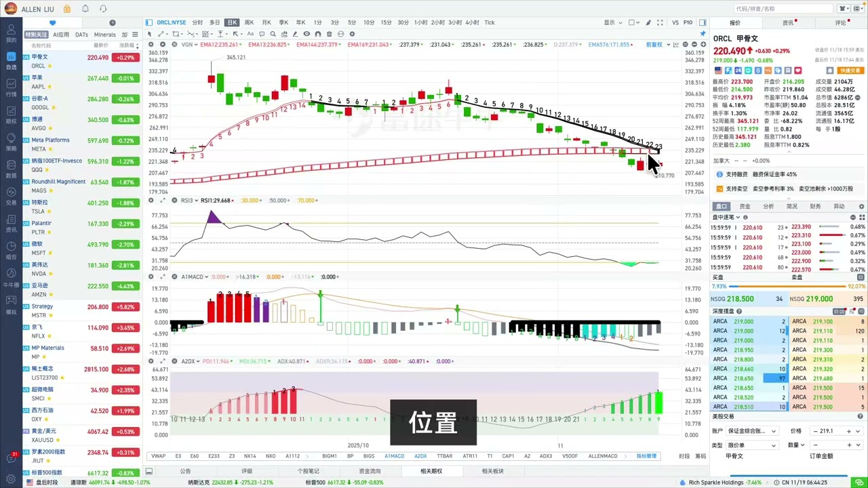Switch watchlist to recent history clock tab

pyautogui.click(x=112, y=22)
